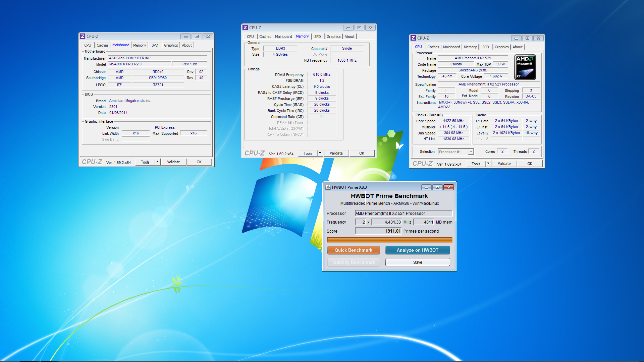Open SPD tab in the CPU window
This screenshot has width=644, height=362.
(x=485, y=47)
